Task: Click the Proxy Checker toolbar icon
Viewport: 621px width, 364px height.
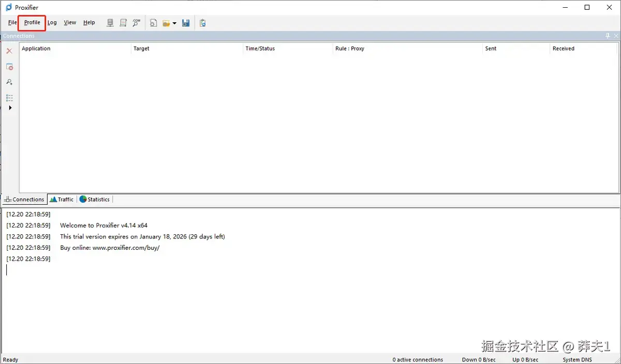Action: pyautogui.click(x=202, y=23)
